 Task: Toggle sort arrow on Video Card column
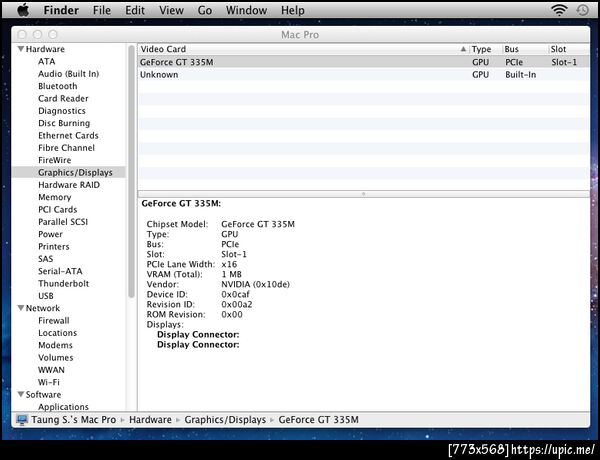(x=463, y=49)
